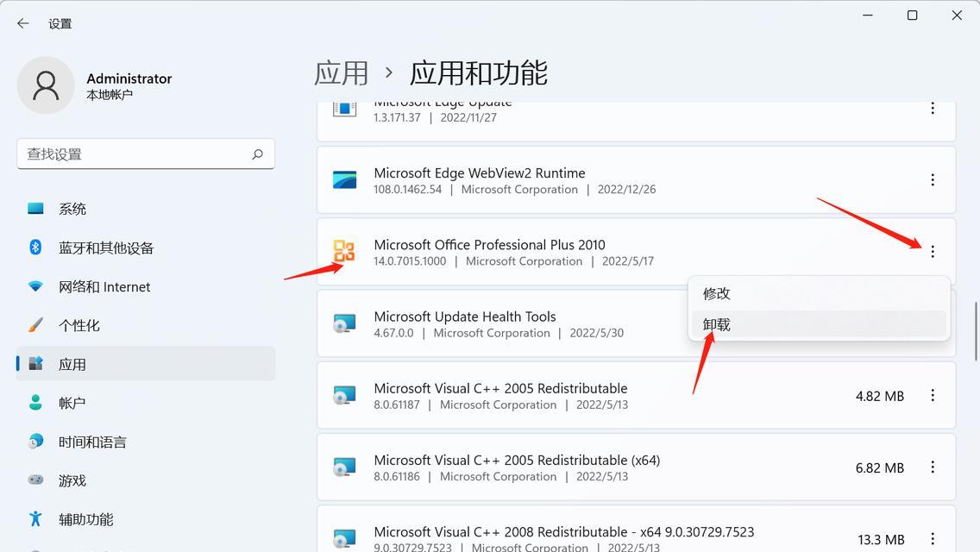Maximize the Settings window
Screen dimensions: 980x552
pyautogui.click(x=913, y=15)
